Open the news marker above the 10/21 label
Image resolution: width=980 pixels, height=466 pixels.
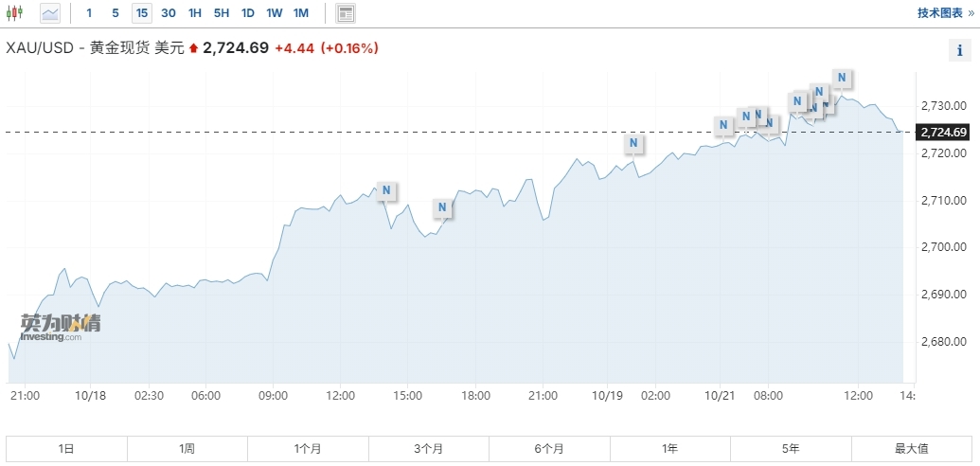[724, 124]
